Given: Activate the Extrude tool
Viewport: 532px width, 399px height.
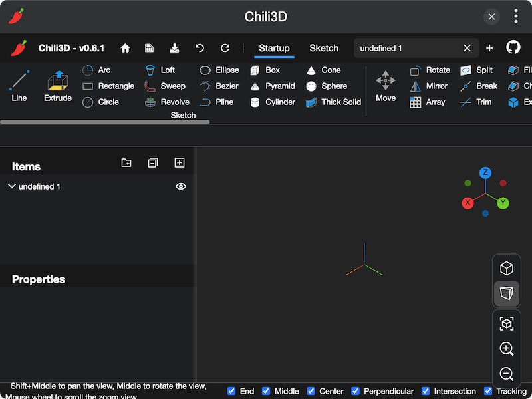Looking at the screenshot, I should pyautogui.click(x=58, y=86).
